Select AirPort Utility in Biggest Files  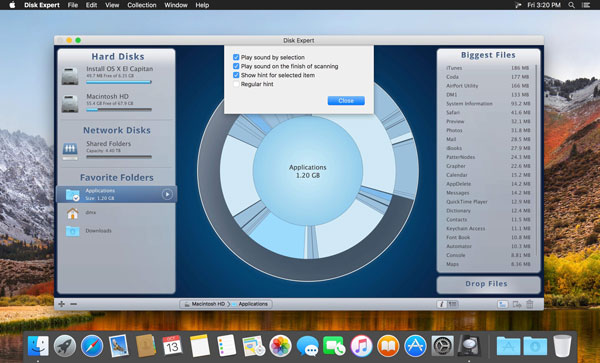point(488,86)
